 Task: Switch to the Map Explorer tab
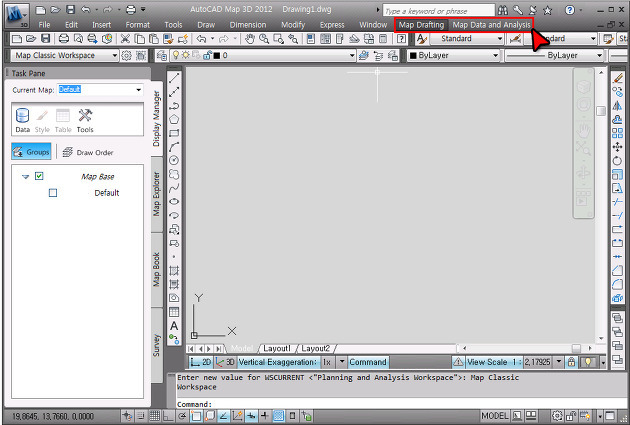click(157, 194)
